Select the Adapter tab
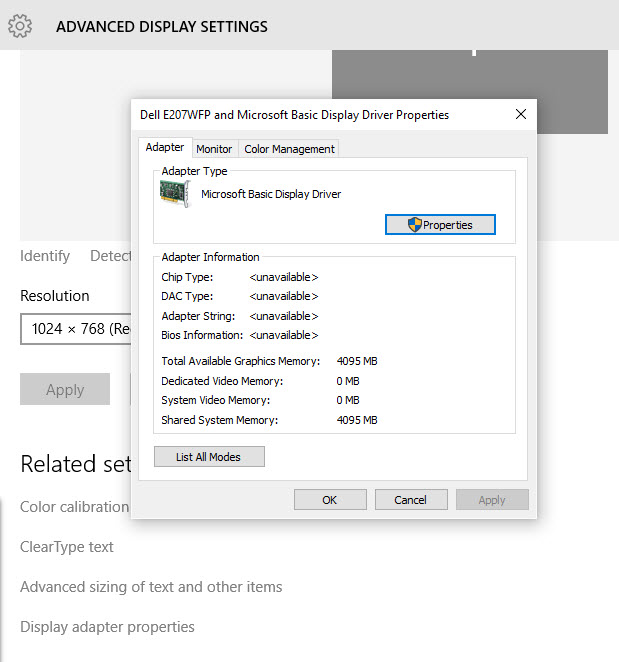The image size is (619, 662). [x=165, y=147]
